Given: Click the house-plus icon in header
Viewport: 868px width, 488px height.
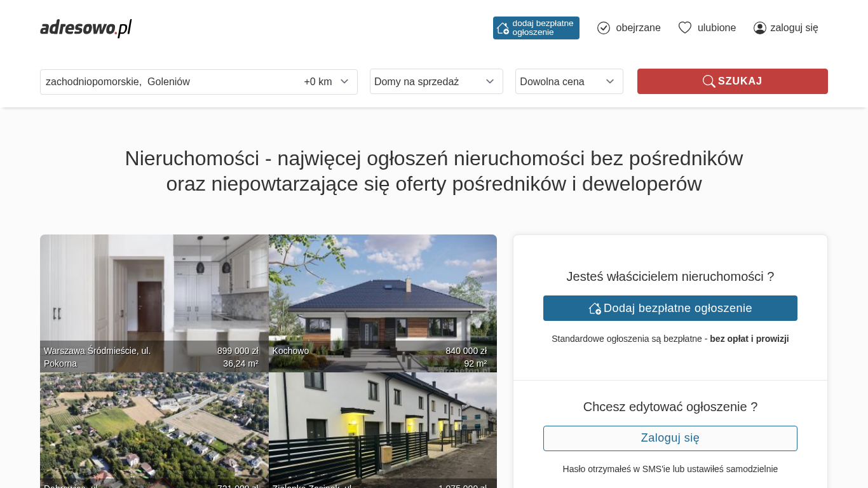Looking at the screenshot, I should click(x=503, y=28).
